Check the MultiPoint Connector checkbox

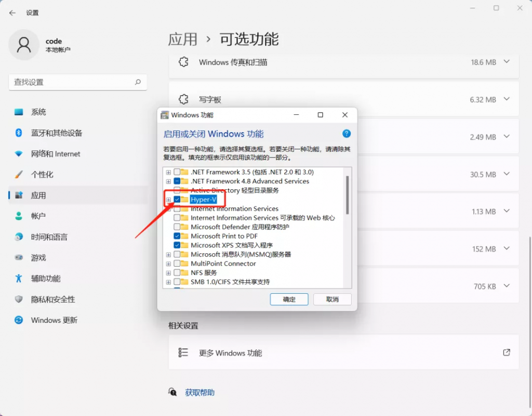(177, 264)
